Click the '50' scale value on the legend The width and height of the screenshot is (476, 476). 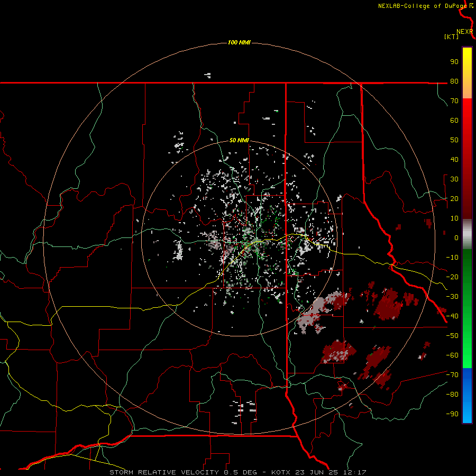[454, 140]
